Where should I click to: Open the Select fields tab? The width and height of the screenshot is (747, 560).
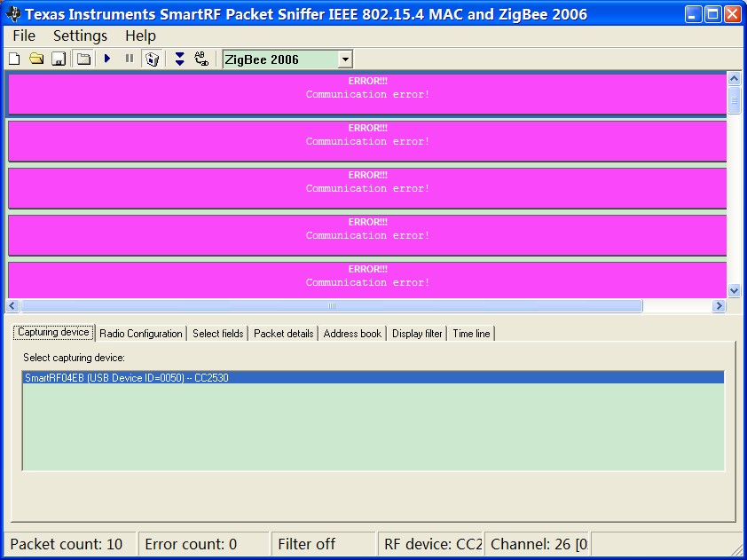[217, 334]
